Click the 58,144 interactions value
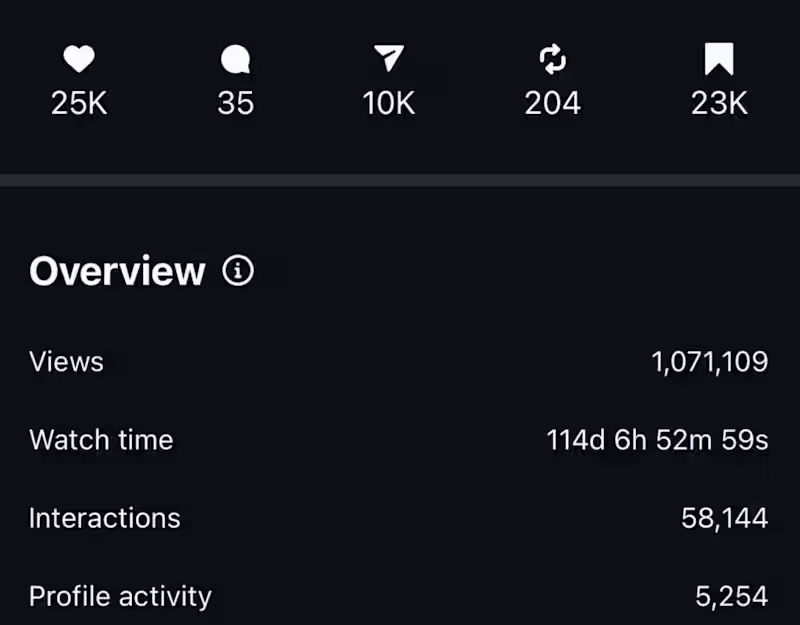The height and width of the screenshot is (625, 800). pyautogui.click(x=724, y=518)
